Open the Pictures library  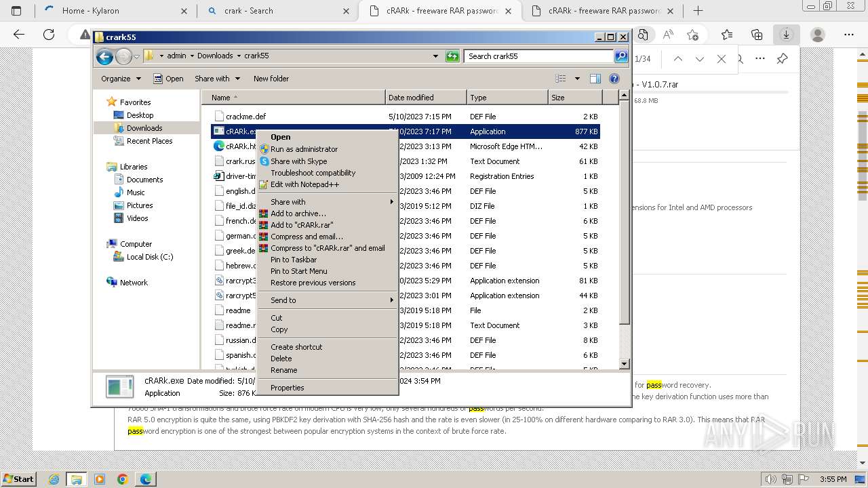pos(140,205)
